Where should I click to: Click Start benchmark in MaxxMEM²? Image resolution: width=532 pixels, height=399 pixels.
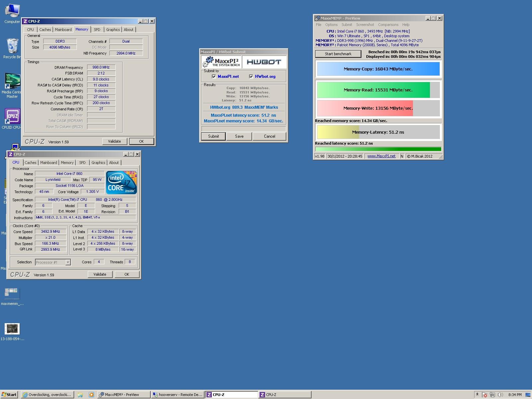coord(338,54)
